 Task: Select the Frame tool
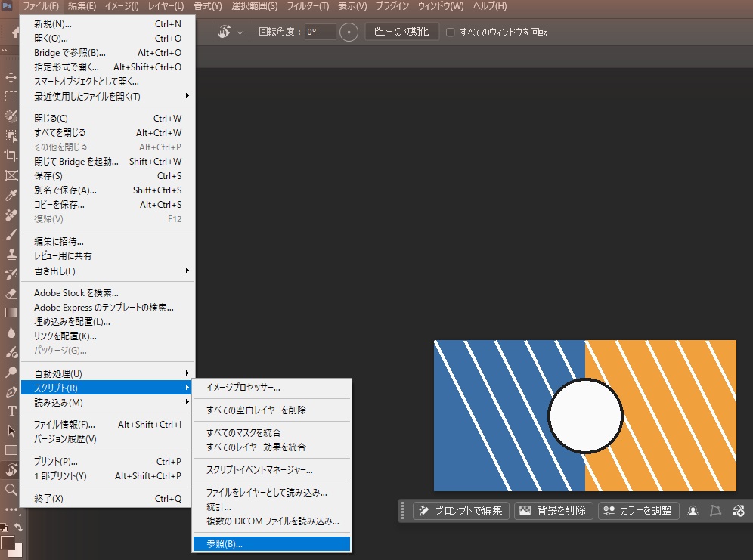[x=11, y=175]
